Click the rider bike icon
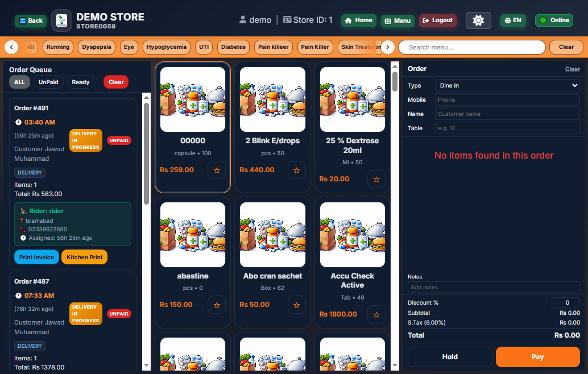This screenshot has width=588, height=374. [23, 211]
